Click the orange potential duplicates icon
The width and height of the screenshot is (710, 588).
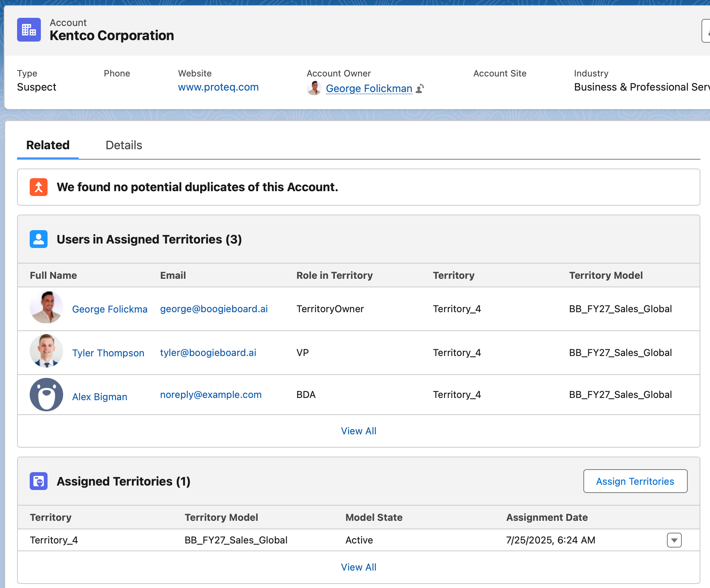[38, 187]
